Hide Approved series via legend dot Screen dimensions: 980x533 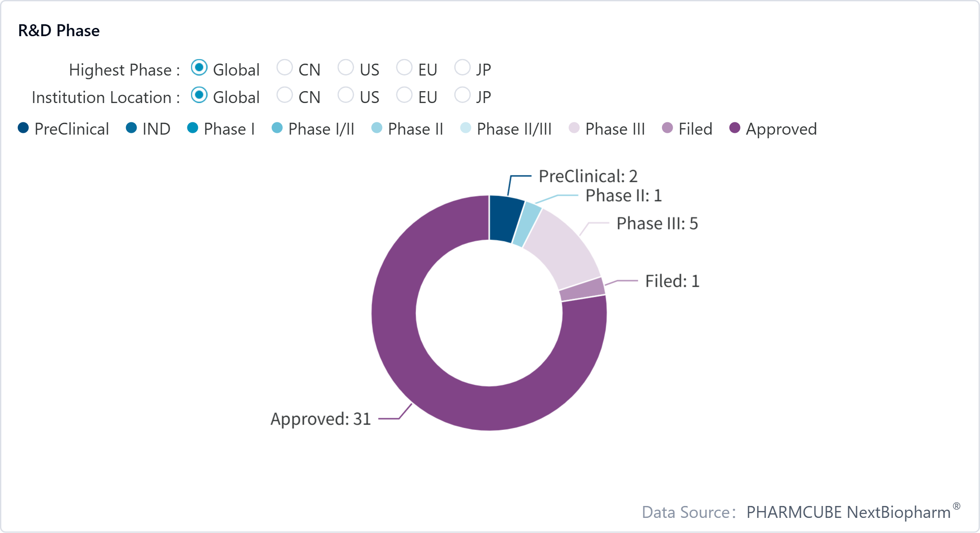pyautogui.click(x=735, y=128)
